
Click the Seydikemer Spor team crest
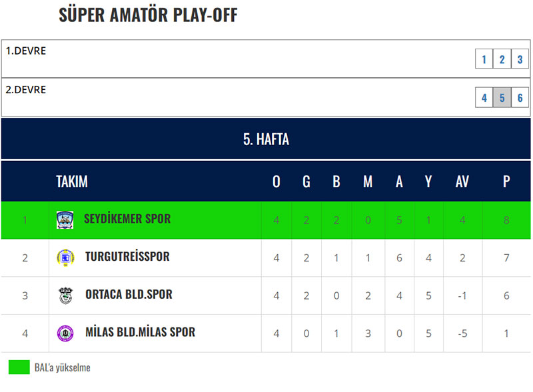[x=63, y=218]
